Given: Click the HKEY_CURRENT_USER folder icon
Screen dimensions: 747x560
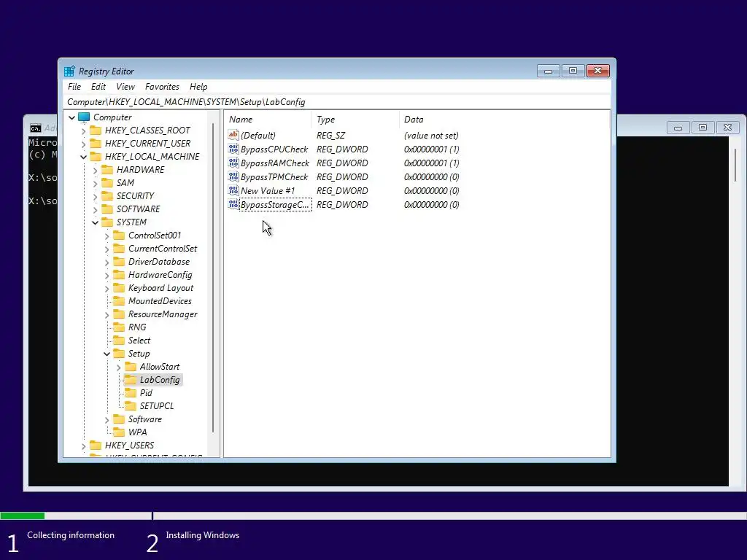Looking at the screenshot, I should [x=96, y=144].
